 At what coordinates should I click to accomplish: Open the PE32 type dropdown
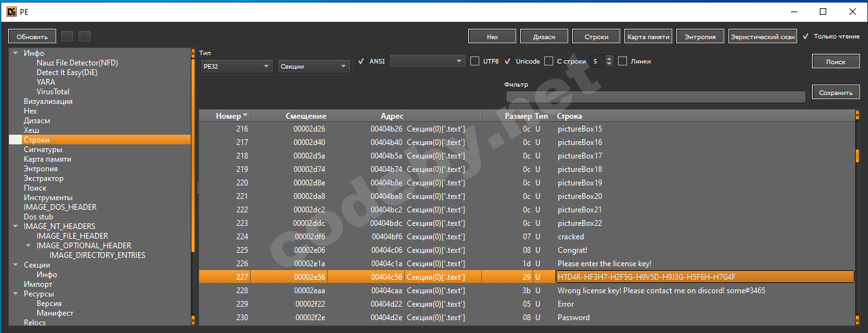pyautogui.click(x=237, y=66)
